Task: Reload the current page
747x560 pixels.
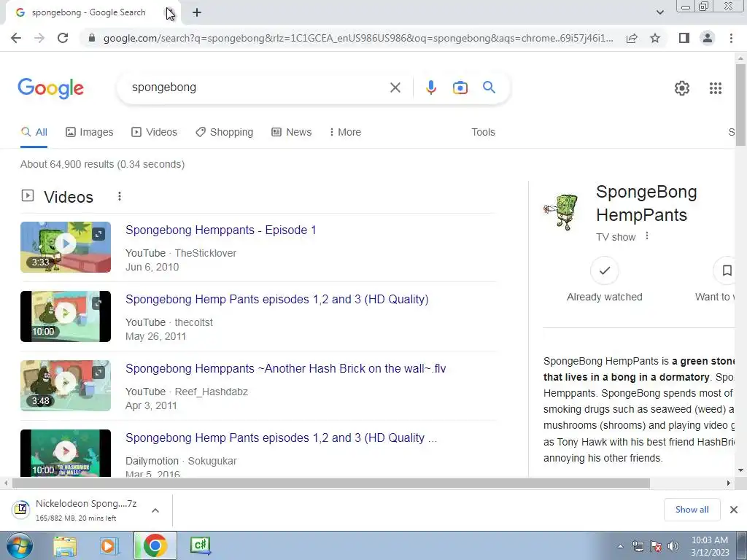Action: [63, 38]
